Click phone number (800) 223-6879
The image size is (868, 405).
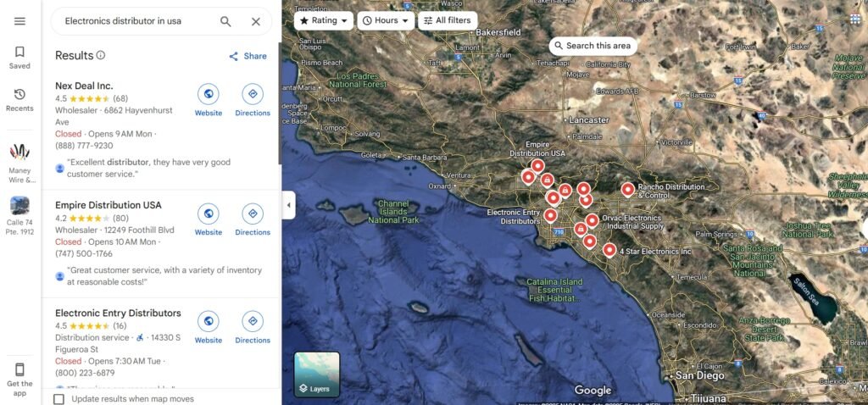[85, 373]
